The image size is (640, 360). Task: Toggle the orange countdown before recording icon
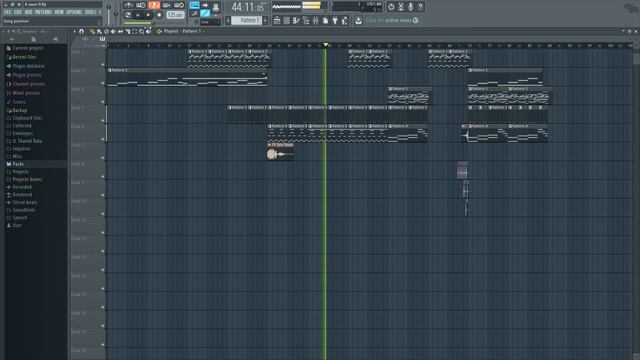click(x=153, y=5)
